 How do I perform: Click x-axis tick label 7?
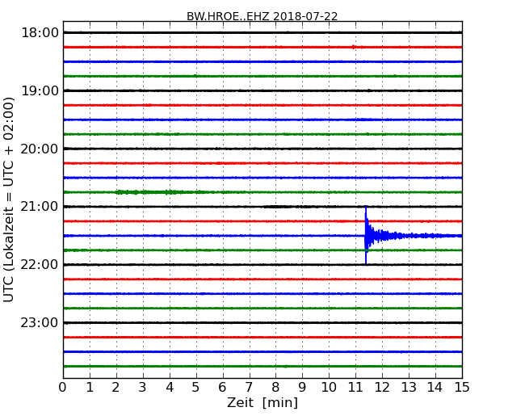click(249, 387)
